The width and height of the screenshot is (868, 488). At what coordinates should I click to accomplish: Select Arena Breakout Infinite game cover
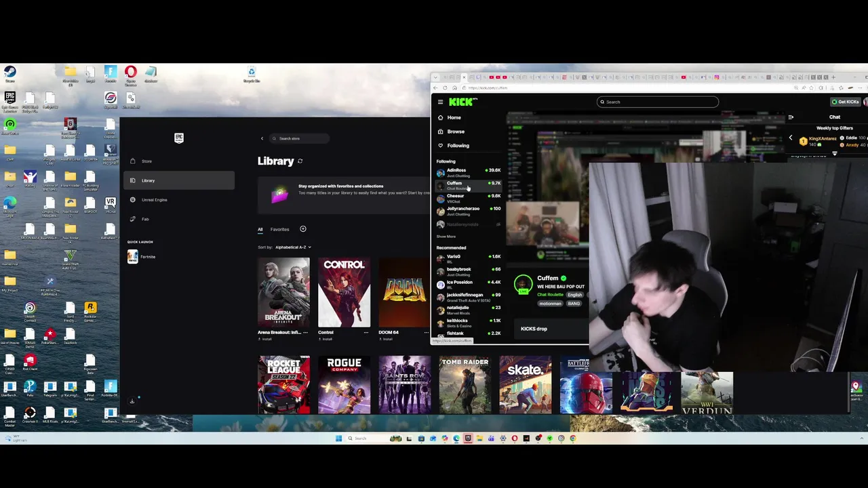point(283,292)
